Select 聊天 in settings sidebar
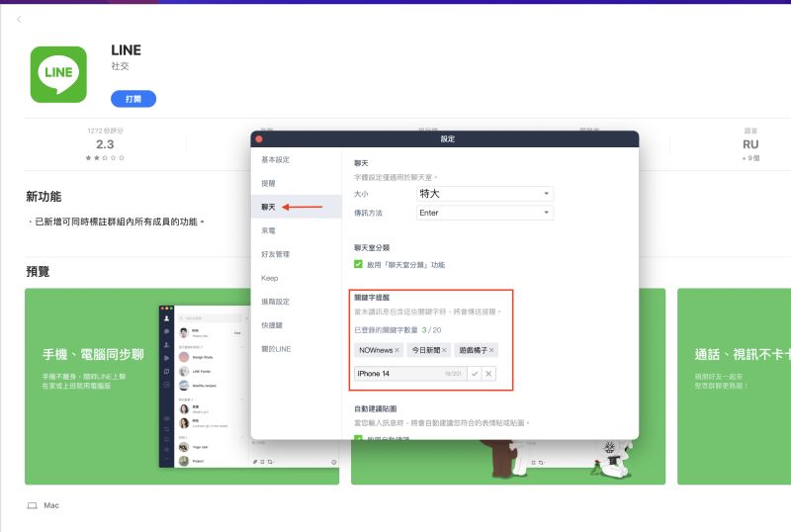Viewport: 791px width, 532px height. [x=296, y=207]
